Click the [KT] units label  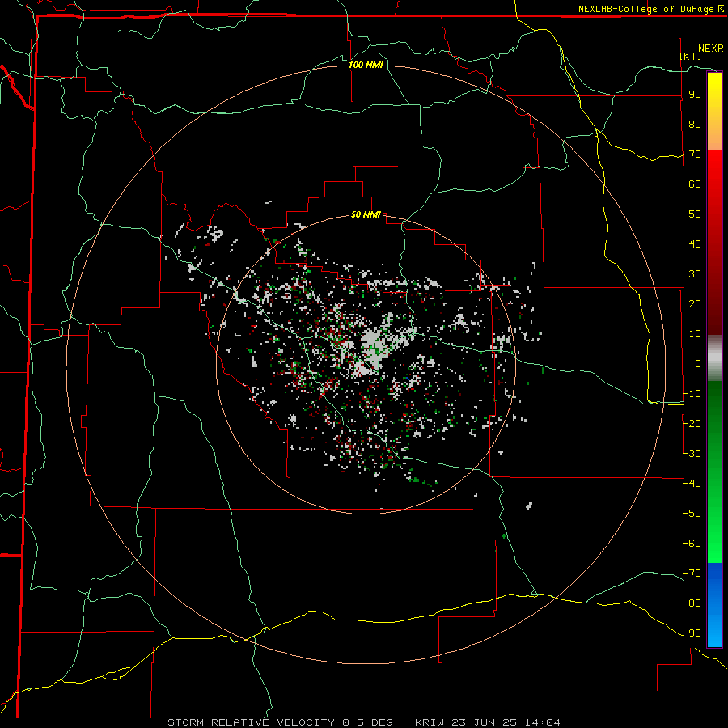(691, 56)
